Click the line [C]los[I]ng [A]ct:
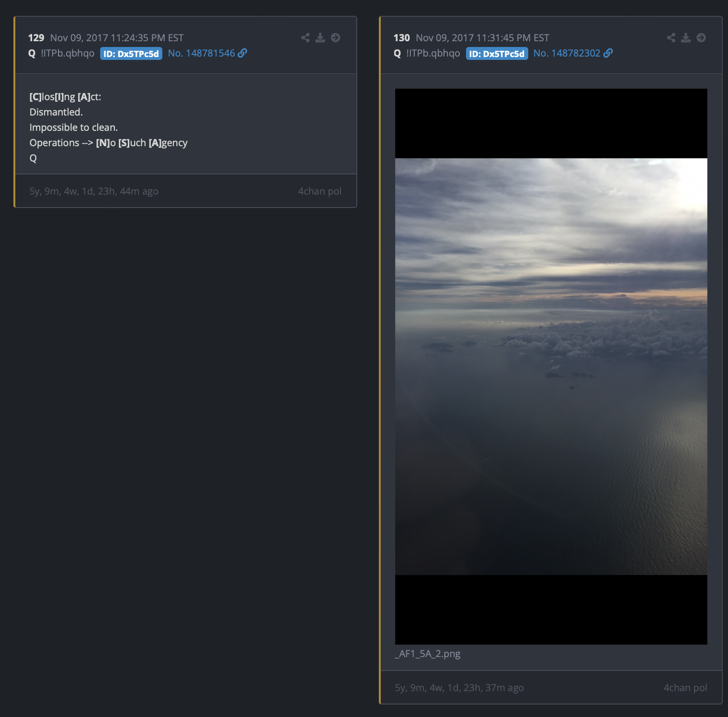The height and width of the screenshot is (717, 728). coord(65,97)
